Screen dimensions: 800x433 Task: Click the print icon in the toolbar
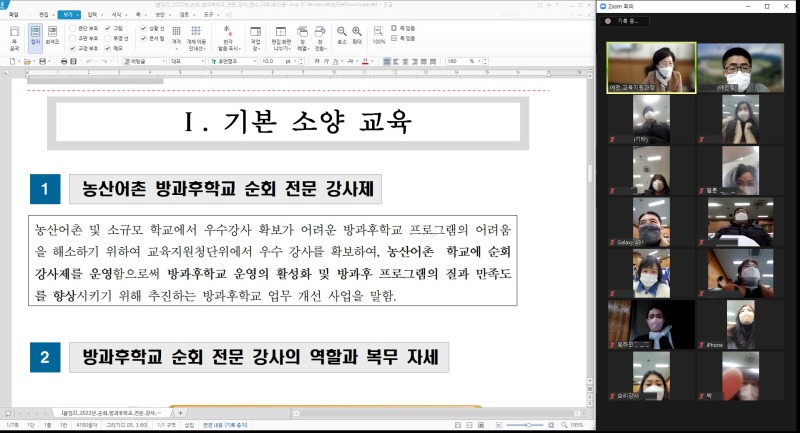coord(62,61)
